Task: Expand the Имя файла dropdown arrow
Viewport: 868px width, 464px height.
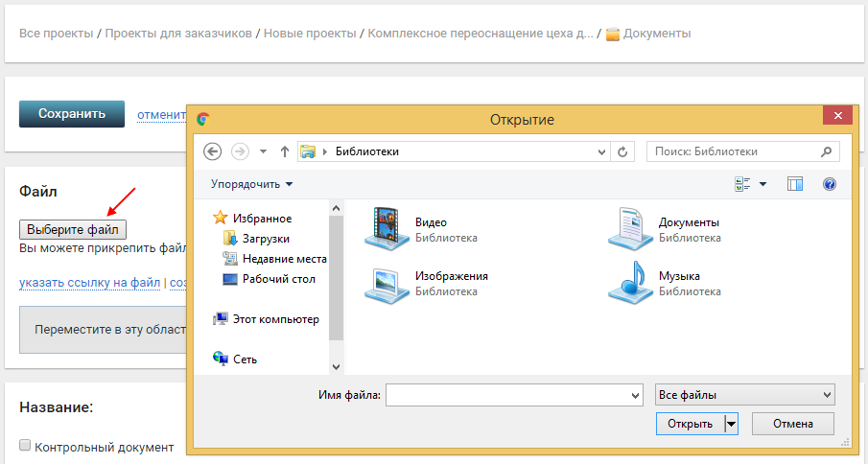Action: [636, 395]
